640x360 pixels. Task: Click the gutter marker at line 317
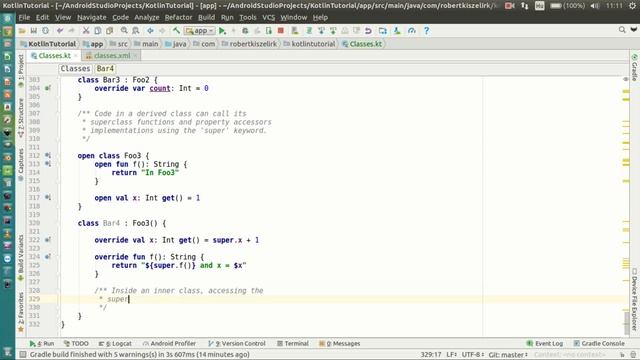pyautogui.click(x=48, y=198)
